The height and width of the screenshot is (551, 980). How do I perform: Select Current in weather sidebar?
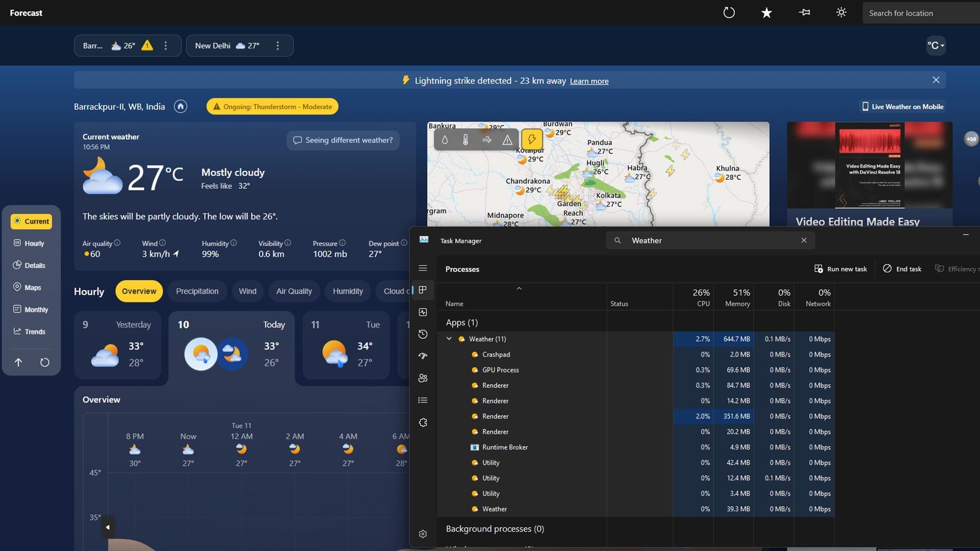[31, 221]
